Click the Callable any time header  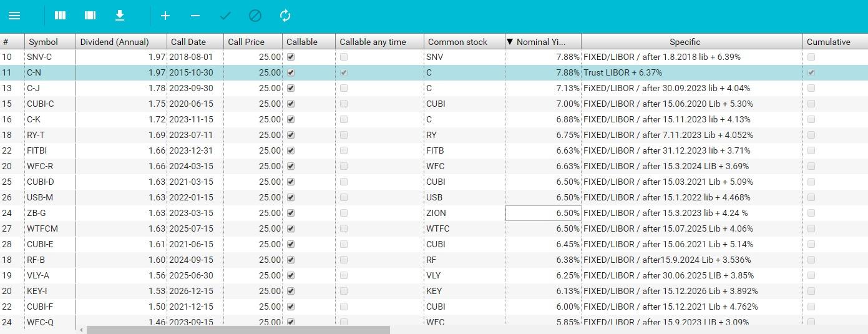pos(379,42)
